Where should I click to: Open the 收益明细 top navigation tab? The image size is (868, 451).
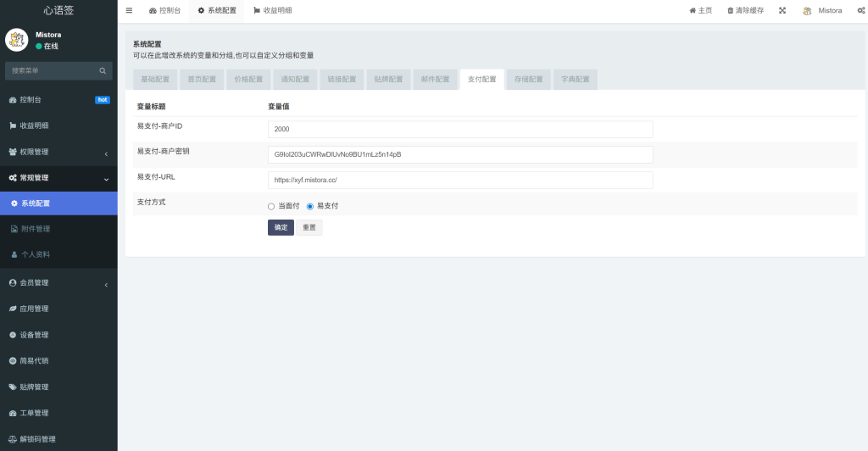tap(273, 10)
